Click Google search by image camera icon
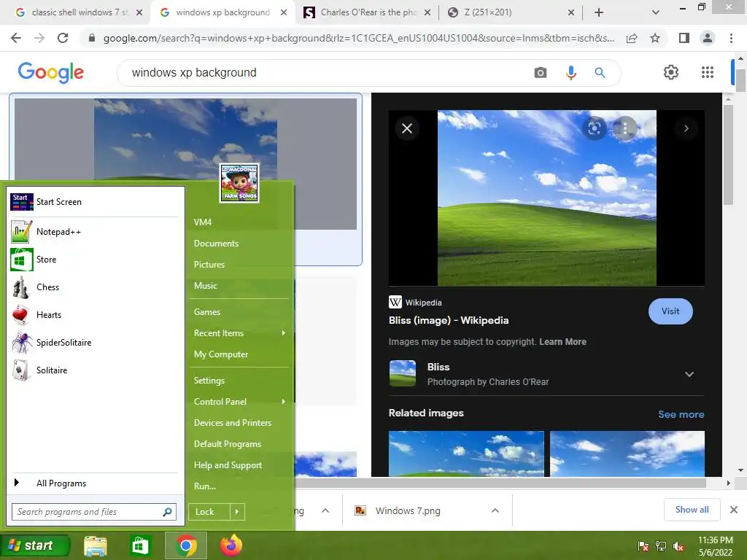The image size is (747, 560). 541,72
